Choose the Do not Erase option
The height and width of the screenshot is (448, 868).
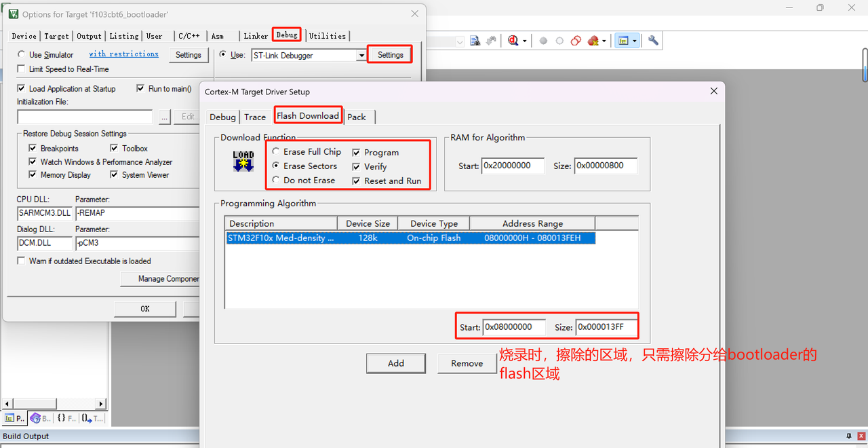pyautogui.click(x=275, y=180)
